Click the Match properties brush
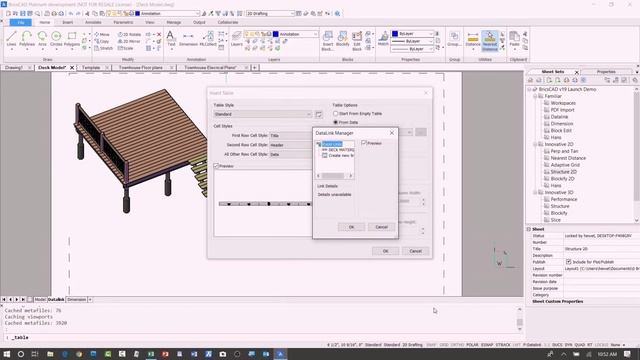This screenshot has height=360, width=640. coord(383,39)
